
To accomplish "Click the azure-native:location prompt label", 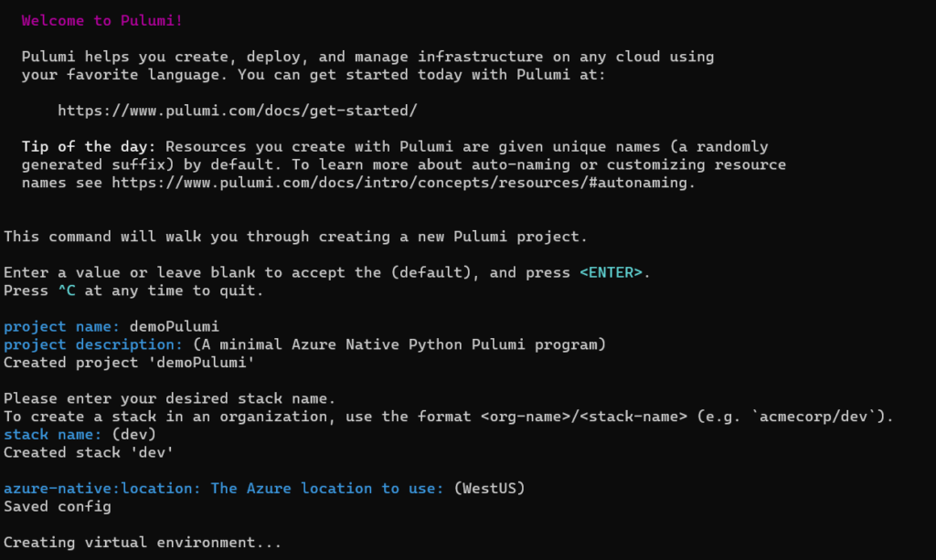I will pyautogui.click(x=224, y=489).
